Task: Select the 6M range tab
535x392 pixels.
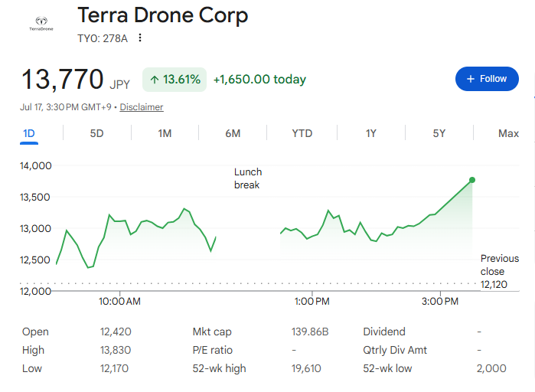Action: [x=233, y=133]
